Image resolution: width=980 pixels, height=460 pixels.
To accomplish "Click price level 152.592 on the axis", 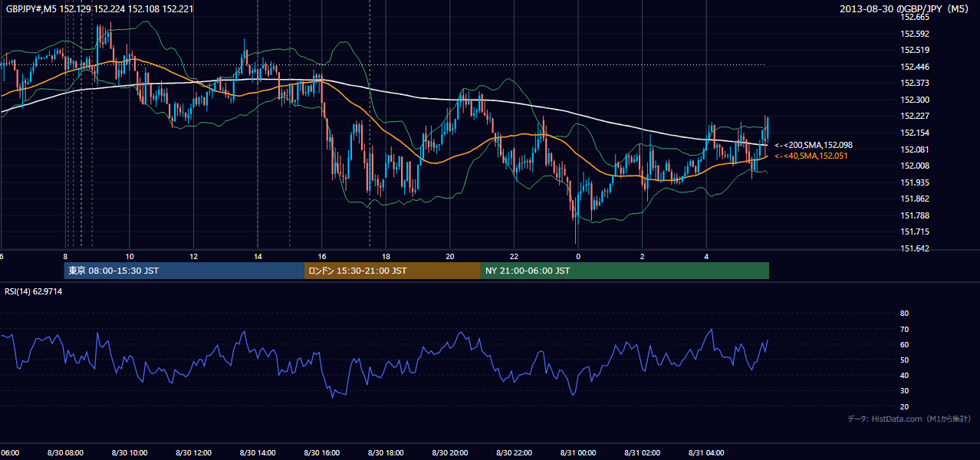I will click(914, 34).
